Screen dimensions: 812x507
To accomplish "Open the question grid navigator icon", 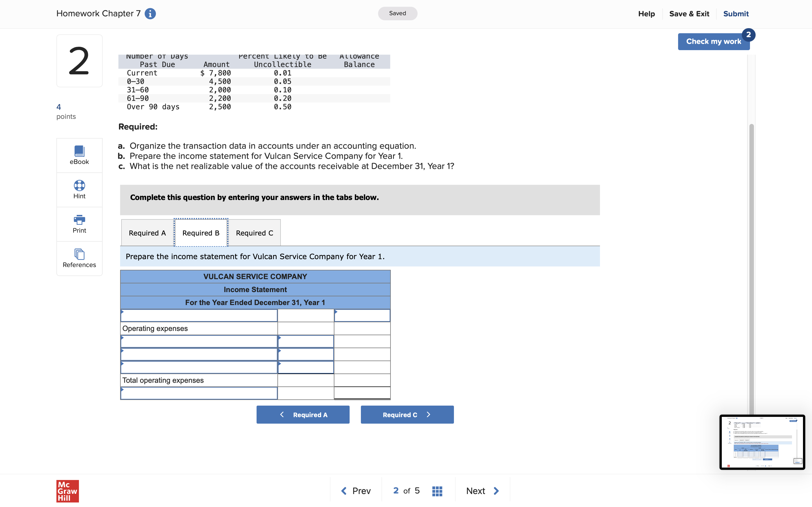I will pyautogui.click(x=437, y=491).
